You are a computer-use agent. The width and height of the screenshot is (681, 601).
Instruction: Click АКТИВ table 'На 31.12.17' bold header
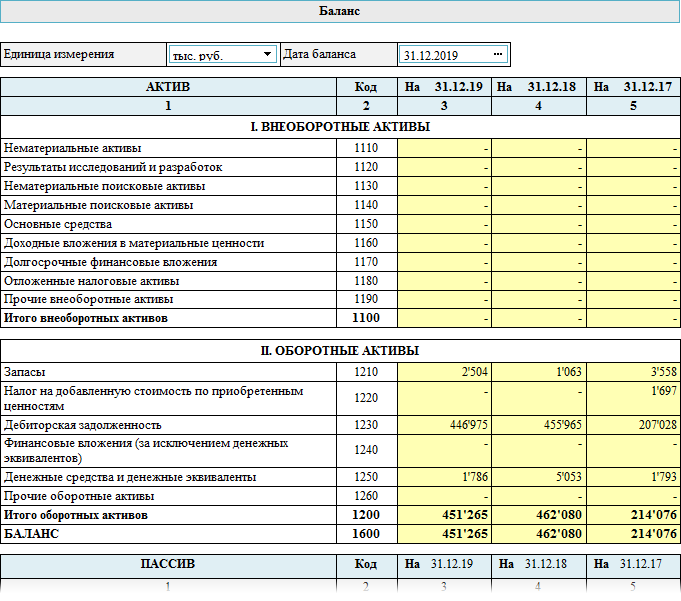pos(634,87)
